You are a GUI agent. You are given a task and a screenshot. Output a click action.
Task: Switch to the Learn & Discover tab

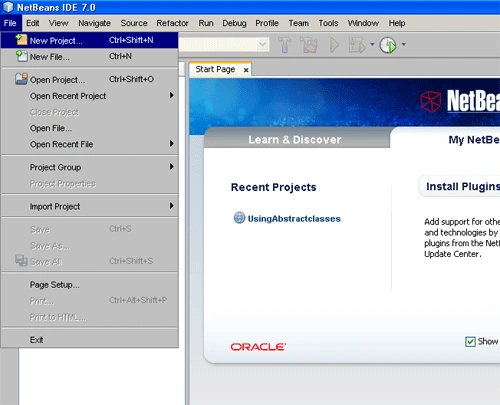(295, 140)
